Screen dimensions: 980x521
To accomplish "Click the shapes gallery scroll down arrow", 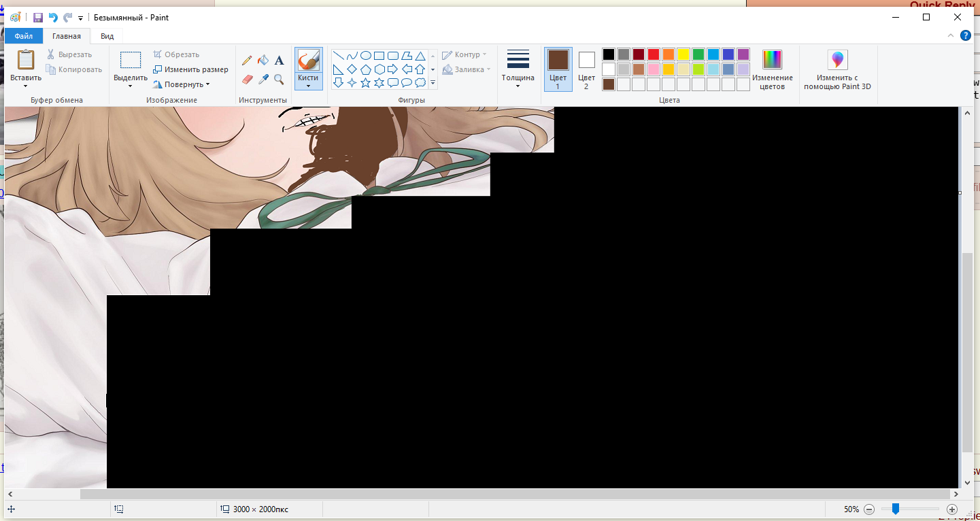I will [433, 69].
